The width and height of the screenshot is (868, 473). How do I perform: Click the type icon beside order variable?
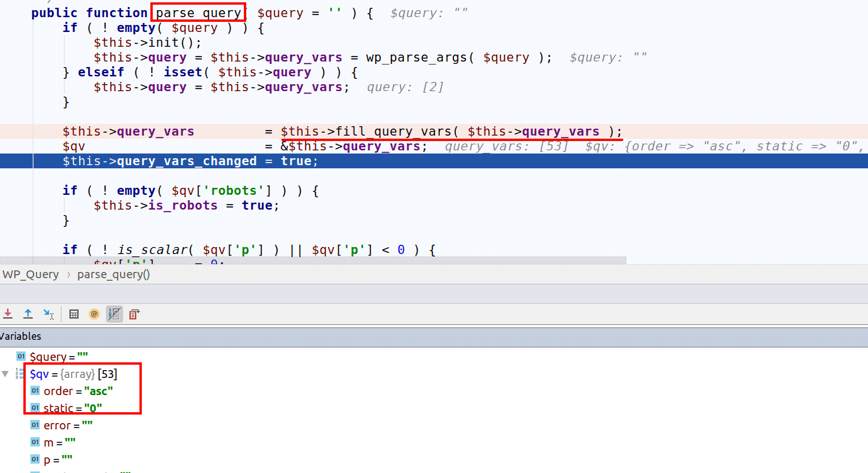[x=35, y=390]
